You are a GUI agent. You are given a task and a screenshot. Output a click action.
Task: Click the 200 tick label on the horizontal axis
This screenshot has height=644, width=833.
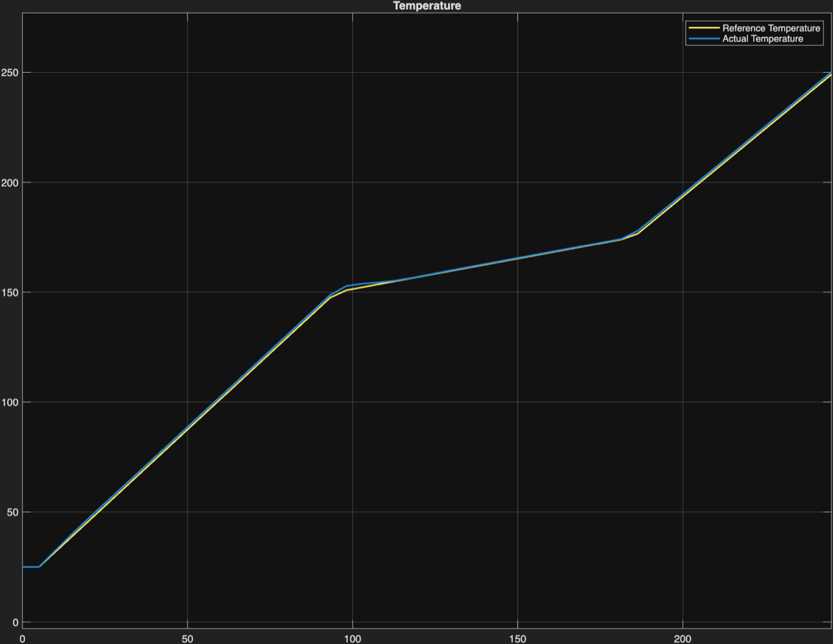682,638
